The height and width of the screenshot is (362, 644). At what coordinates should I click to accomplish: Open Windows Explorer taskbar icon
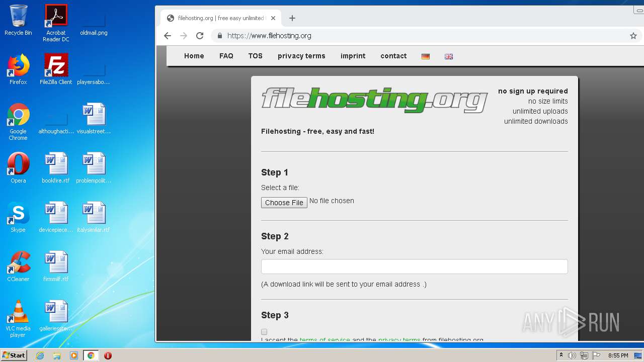(57, 355)
